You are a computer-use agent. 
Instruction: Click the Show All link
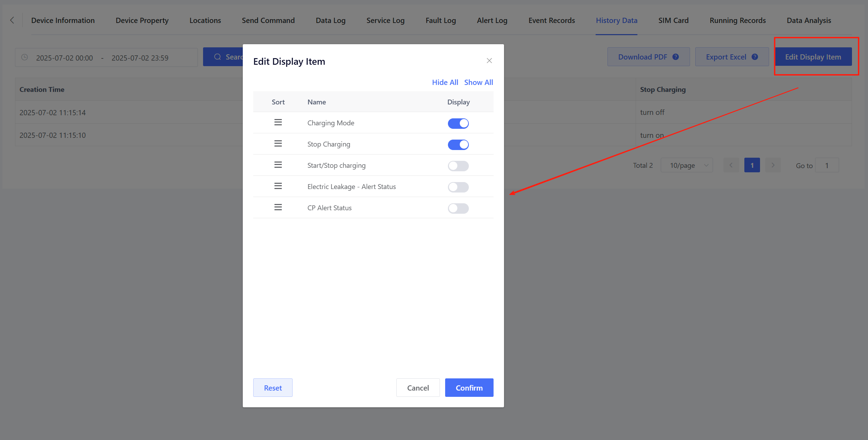478,82
